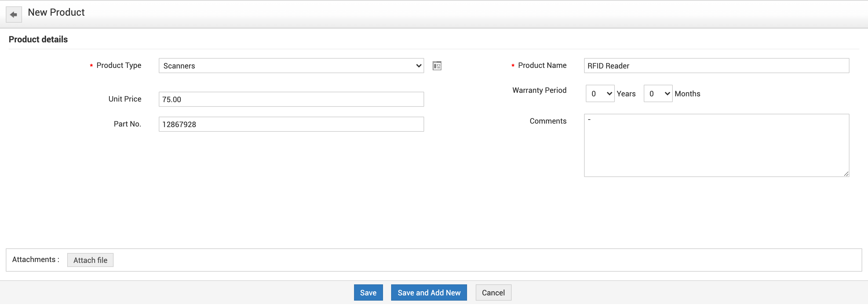The height and width of the screenshot is (307, 868).
Task: Cancel the new product form
Action: [x=493, y=293]
